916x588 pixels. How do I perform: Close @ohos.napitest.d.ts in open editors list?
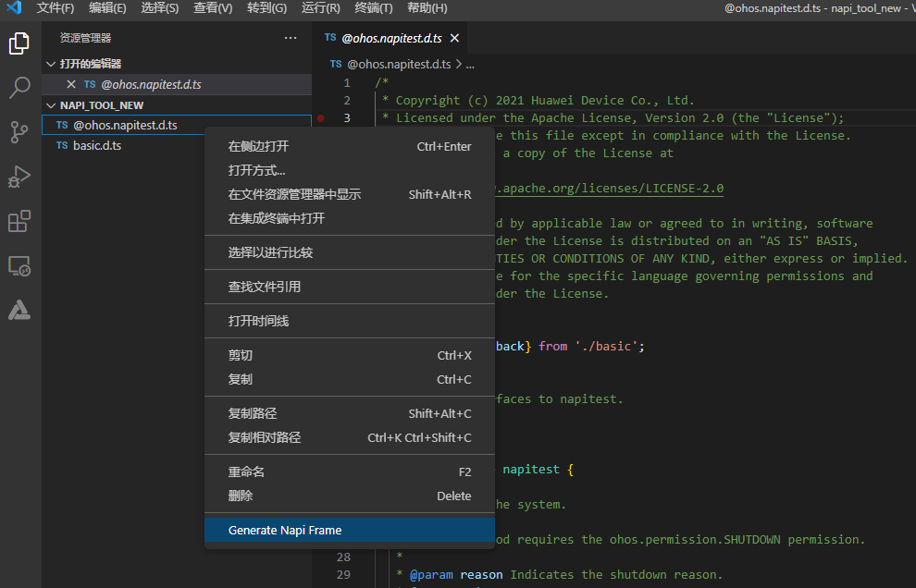pyautogui.click(x=71, y=84)
